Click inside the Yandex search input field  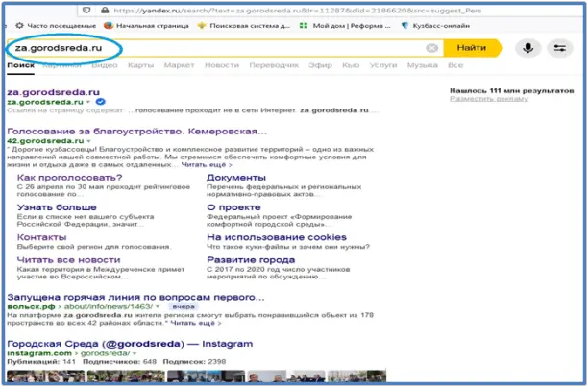click(225, 48)
